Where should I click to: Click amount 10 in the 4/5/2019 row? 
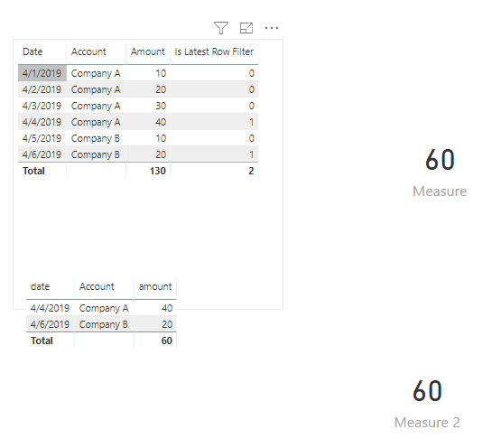pyautogui.click(x=161, y=138)
